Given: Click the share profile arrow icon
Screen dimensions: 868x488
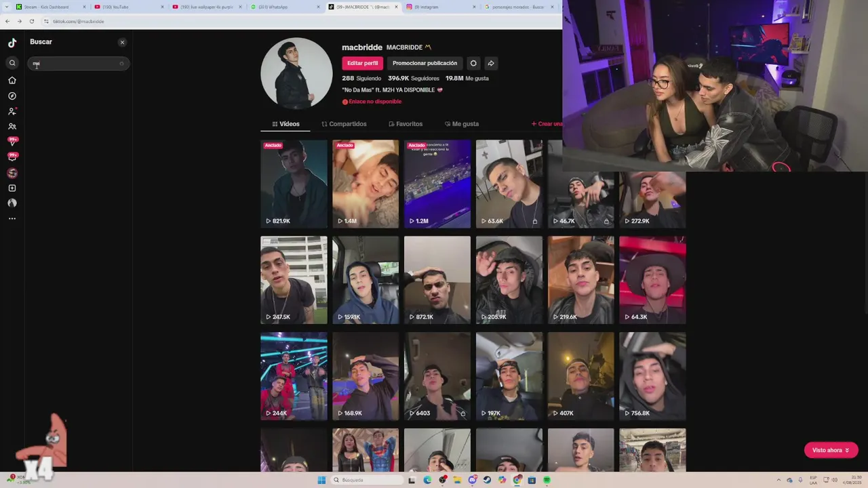Looking at the screenshot, I should [x=491, y=63].
